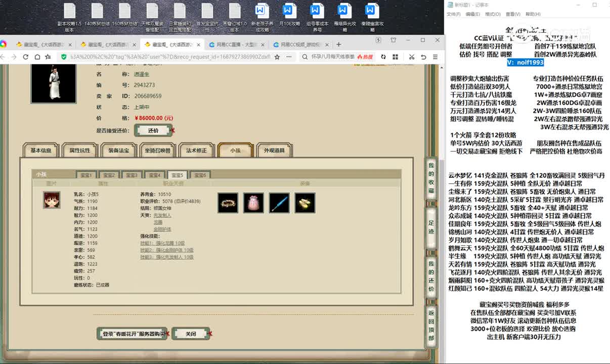Click 返回顶部 to return to top
This screenshot has width=610, height=364.
431,325
